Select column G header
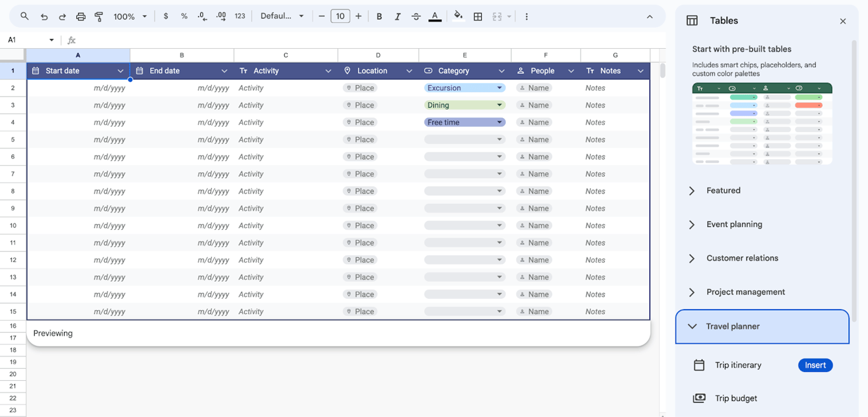This screenshot has height=417, width=868. point(615,55)
